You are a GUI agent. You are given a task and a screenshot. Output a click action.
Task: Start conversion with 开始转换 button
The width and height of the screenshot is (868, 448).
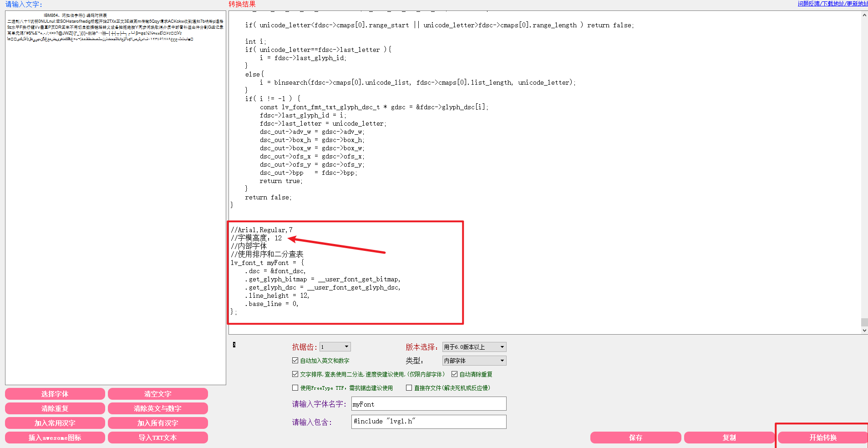[823, 438]
